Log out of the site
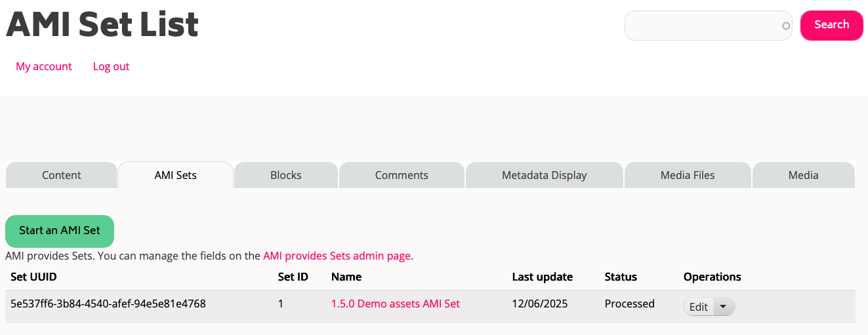Screen dimensions: 868x335 pos(111,66)
